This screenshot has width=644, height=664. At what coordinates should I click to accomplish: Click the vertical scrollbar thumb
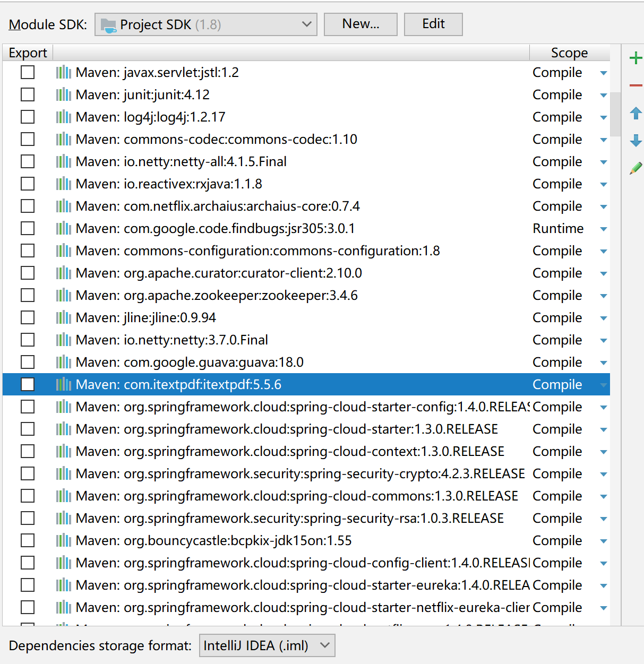(615, 114)
